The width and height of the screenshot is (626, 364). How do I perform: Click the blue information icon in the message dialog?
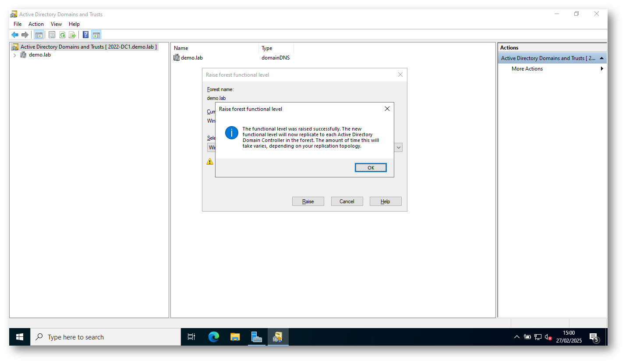click(232, 133)
